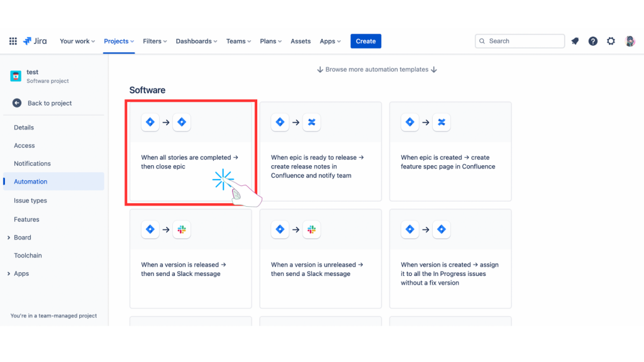Screen dimensions: 644x362
Task: Click Confluence icon on release notes card
Action: point(311,122)
